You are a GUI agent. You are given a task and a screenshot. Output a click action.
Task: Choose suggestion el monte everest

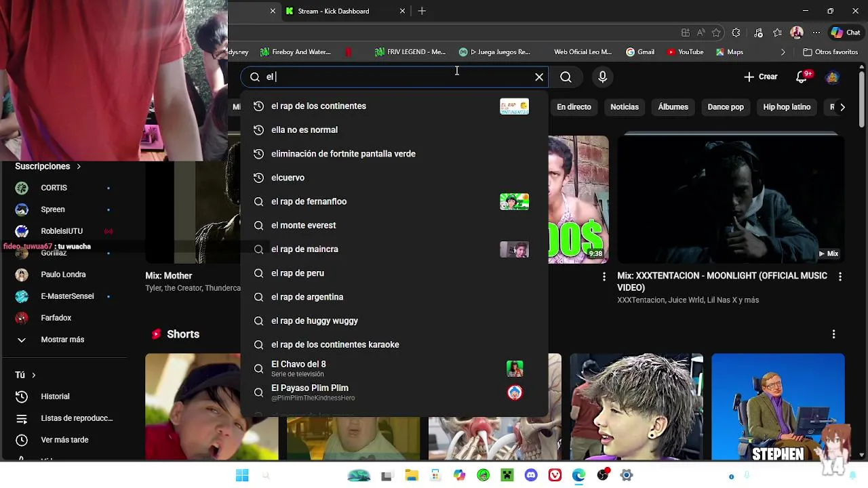click(394, 226)
